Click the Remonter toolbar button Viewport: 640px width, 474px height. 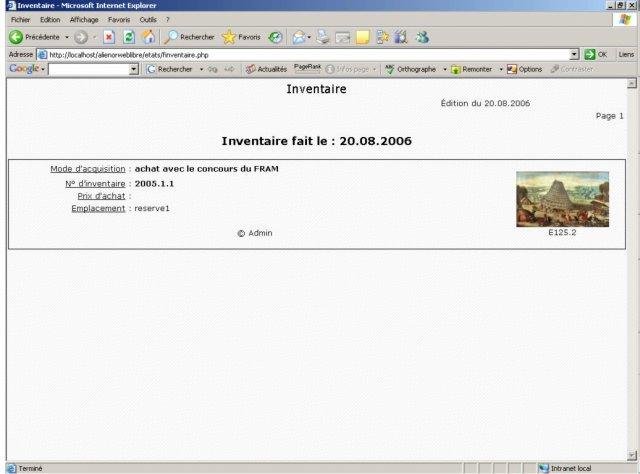coord(471,69)
